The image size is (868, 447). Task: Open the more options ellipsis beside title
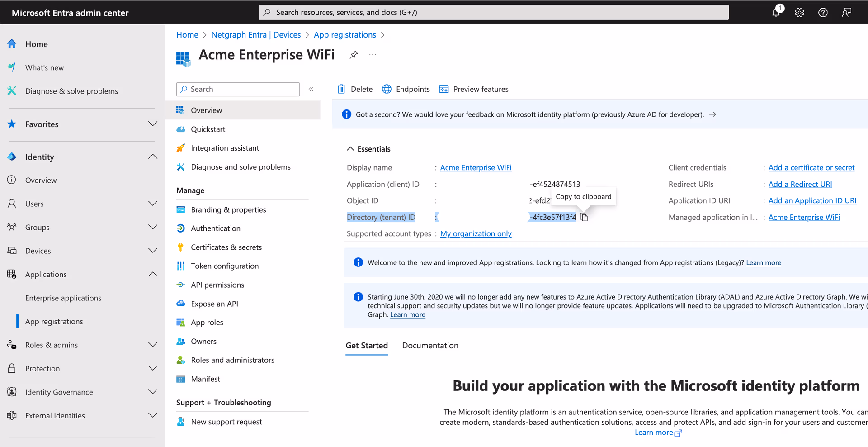click(x=373, y=55)
